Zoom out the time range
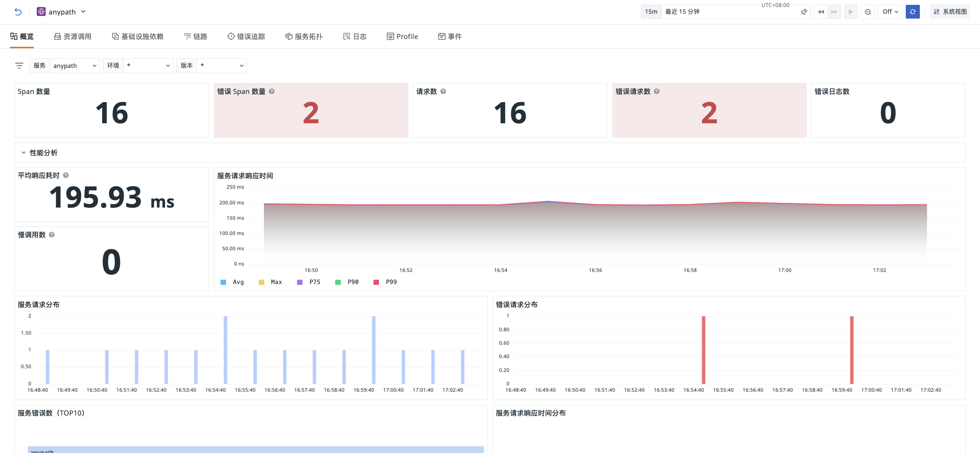 click(868, 12)
